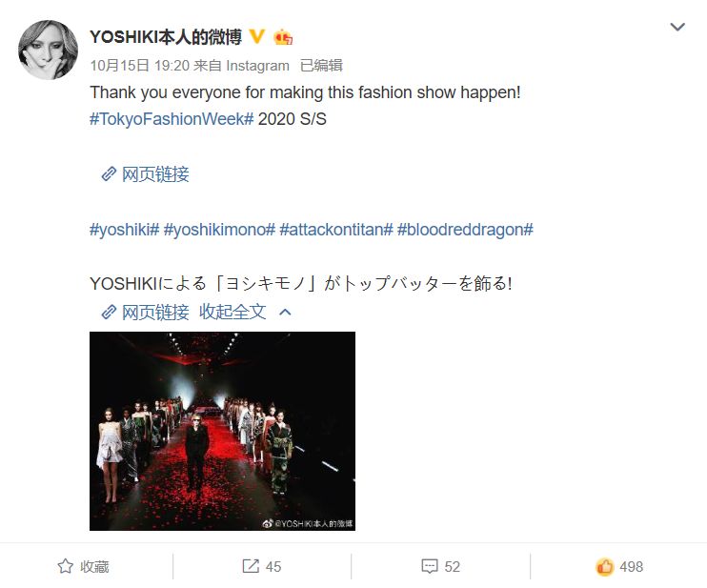Open the post options chevron menu
Viewport: 707px width, 588px height.
[677, 27]
